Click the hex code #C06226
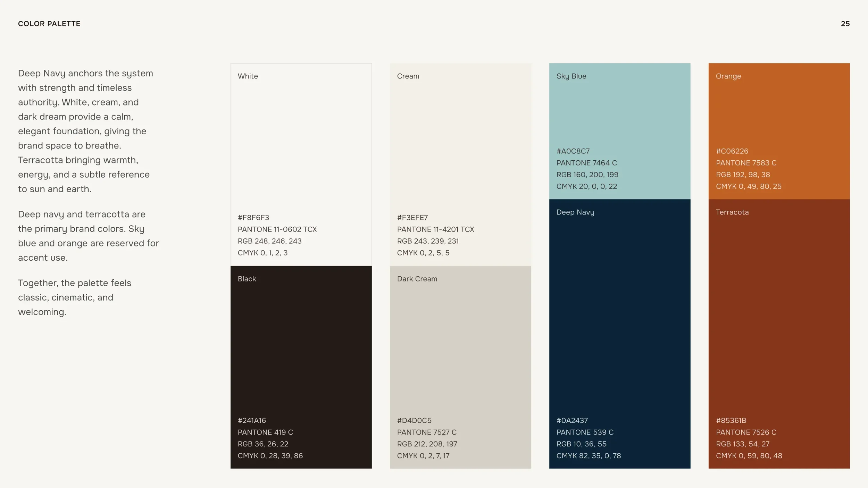This screenshot has width=868, height=488. [732, 151]
